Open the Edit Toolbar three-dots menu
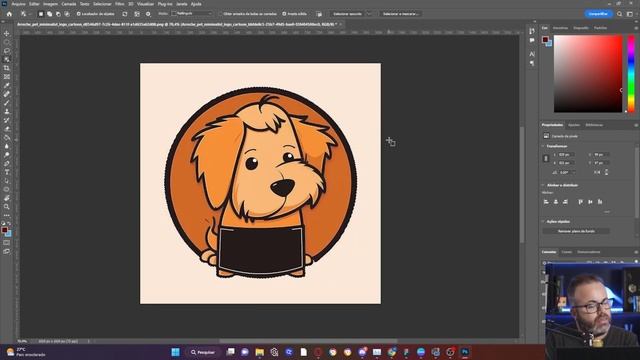 [x=7, y=215]
